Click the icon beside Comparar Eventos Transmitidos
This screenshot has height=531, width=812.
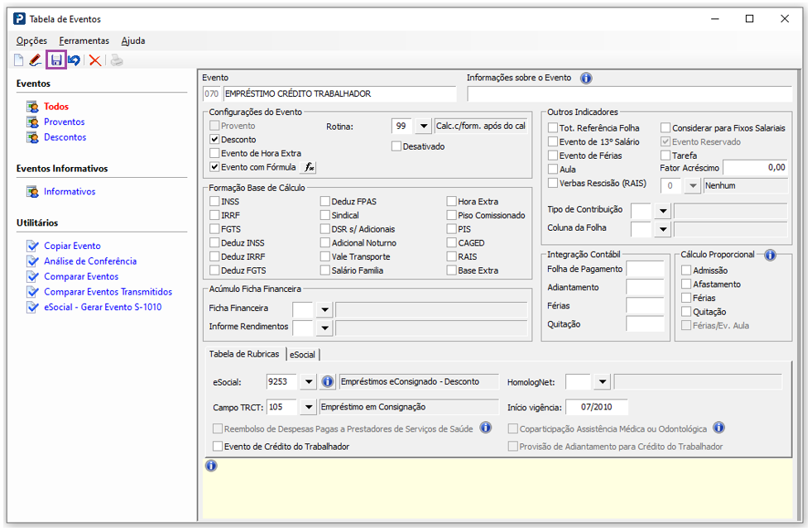tap(32, 292)
